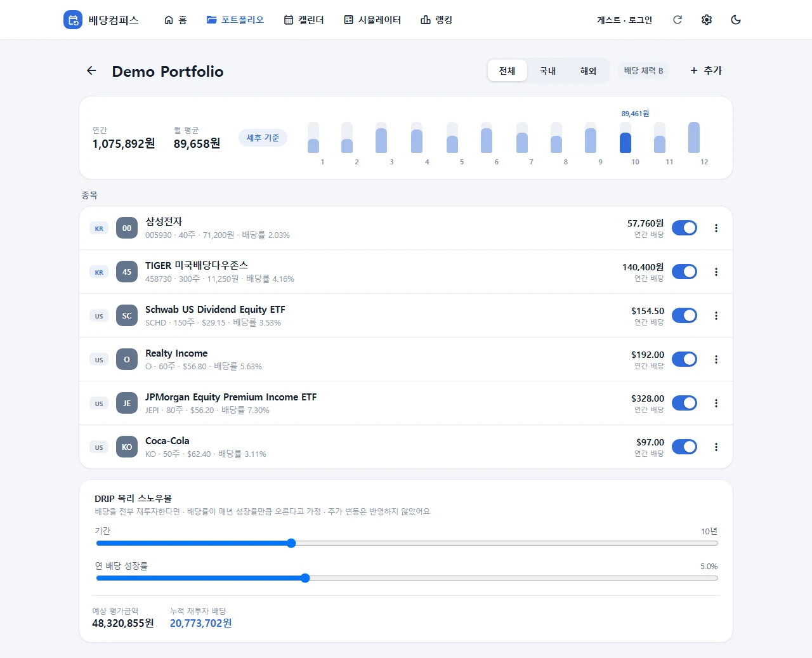Click the JE avatar for JEPI
The width and height of the screenshot is (812, 658).
pyautogui.click(x=127, y=403)
